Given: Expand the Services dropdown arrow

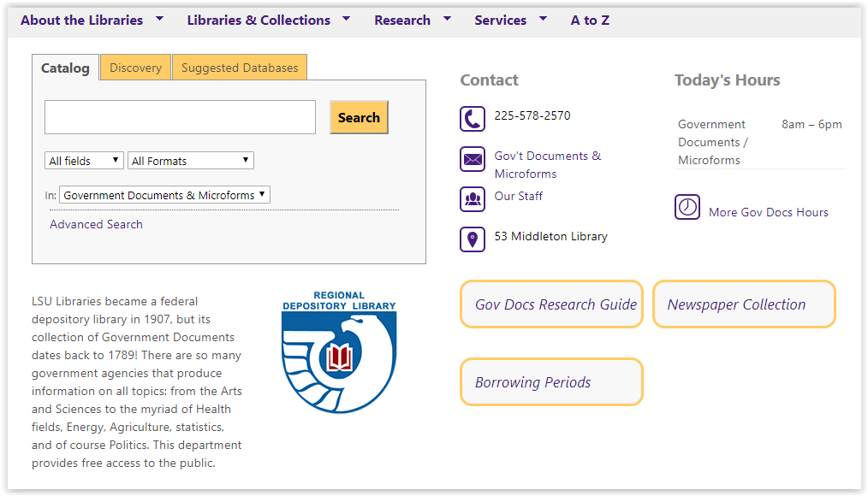Looking at the screenshot, I should click(543, 19).
